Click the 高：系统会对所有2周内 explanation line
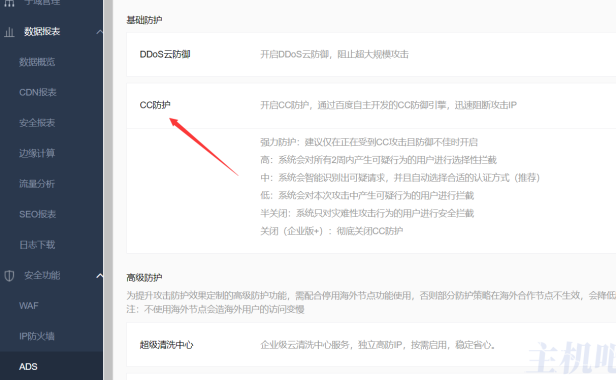This screenshot has height=380, width=616. [x=378, y=160]
